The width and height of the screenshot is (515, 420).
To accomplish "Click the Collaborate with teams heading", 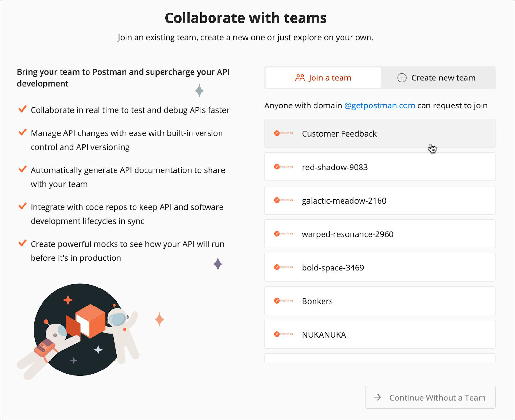I will [246, 18].
